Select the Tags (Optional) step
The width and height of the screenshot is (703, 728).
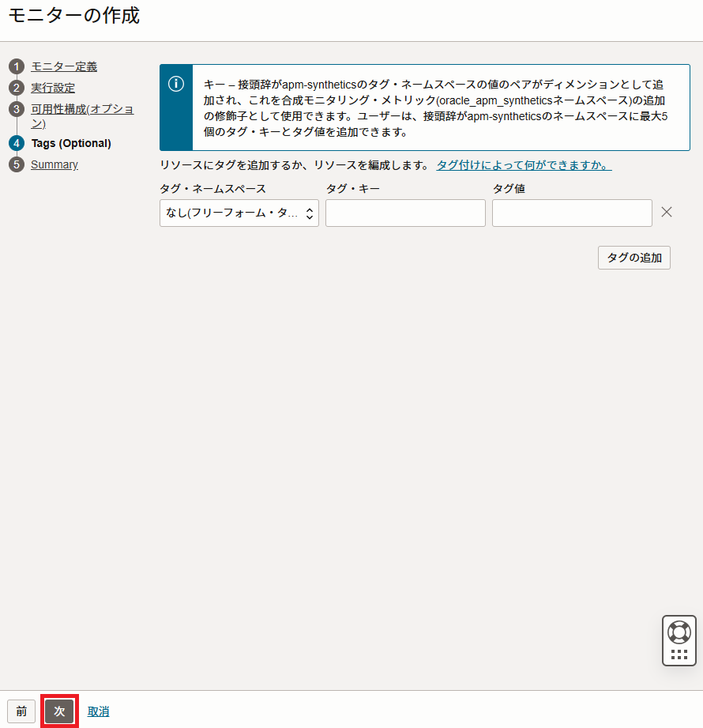(71, 143)
